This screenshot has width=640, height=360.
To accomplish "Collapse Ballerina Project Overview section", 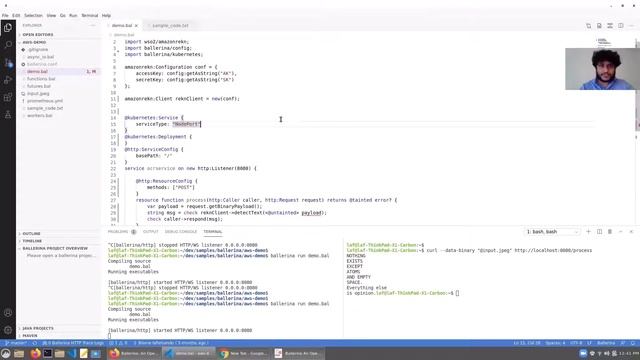I will click(55, 248).
